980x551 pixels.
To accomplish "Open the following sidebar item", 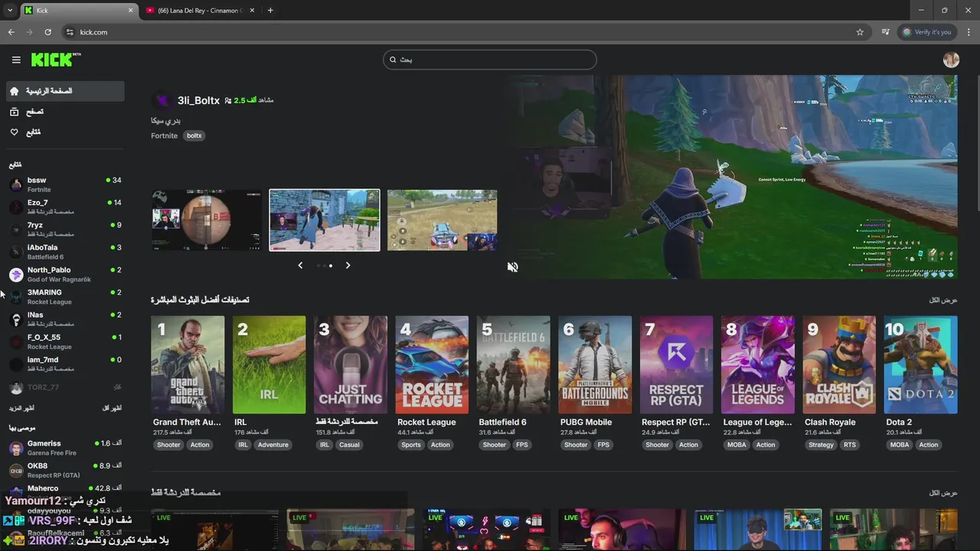I will click(65, 132).
